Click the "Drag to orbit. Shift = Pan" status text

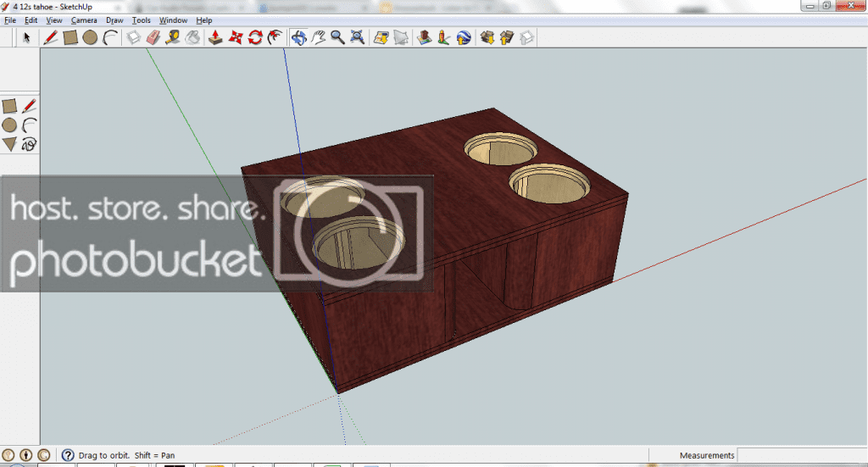(x=127, y=455)
